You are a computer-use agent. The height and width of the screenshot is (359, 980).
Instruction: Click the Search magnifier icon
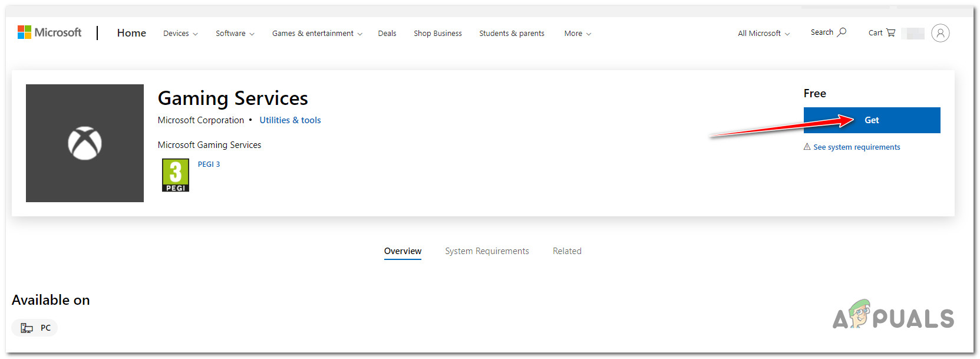point(842,32)
